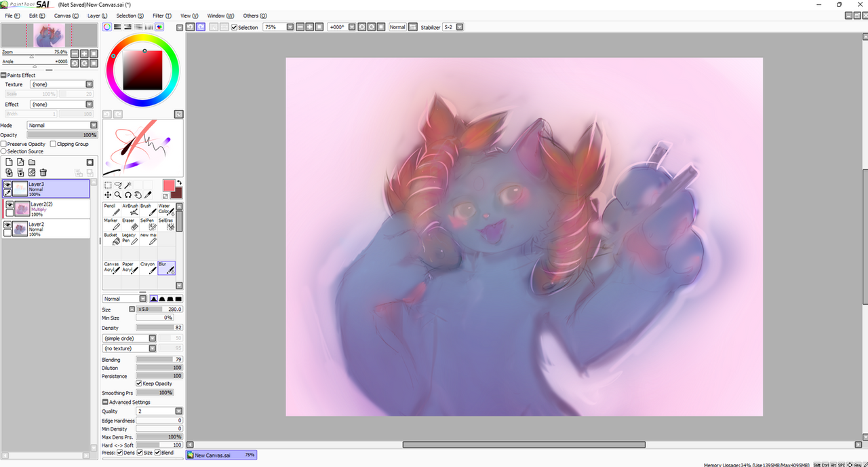The height and width of the screenshot is (467, 868).
Task: Toggle the Preserve Opacity checkbox
Action: 3,144
